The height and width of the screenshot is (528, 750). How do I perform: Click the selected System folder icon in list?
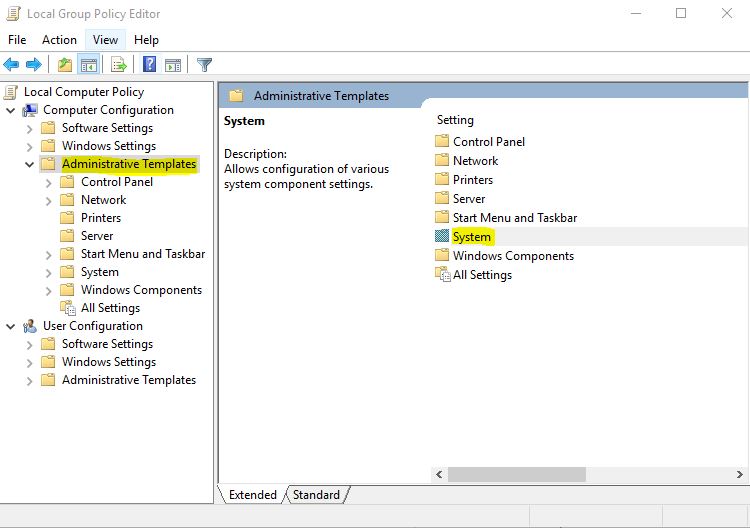click(x=442, y=236)
